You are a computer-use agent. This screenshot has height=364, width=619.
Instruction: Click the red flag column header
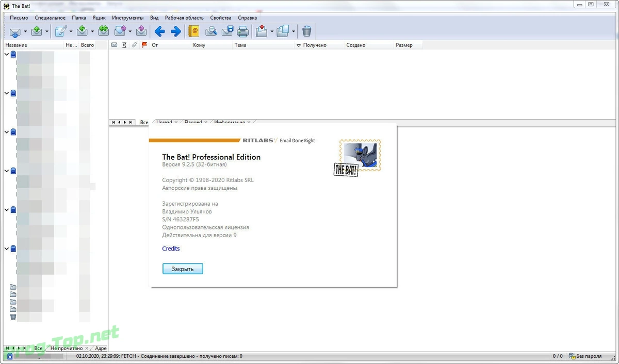[x=144, y=45]
